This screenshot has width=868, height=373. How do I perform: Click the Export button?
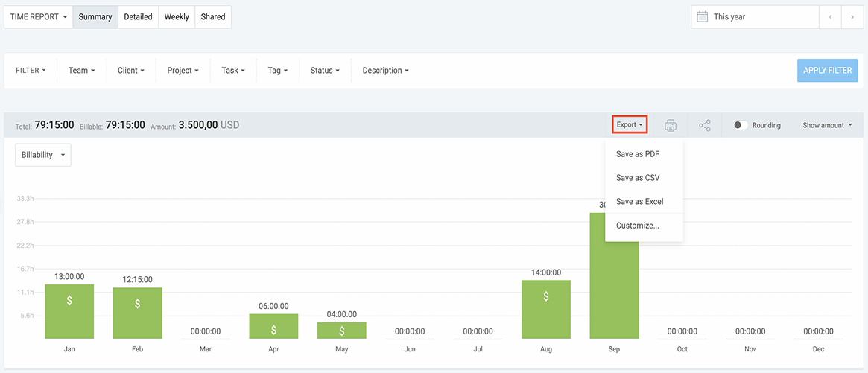tap(630, 125)
